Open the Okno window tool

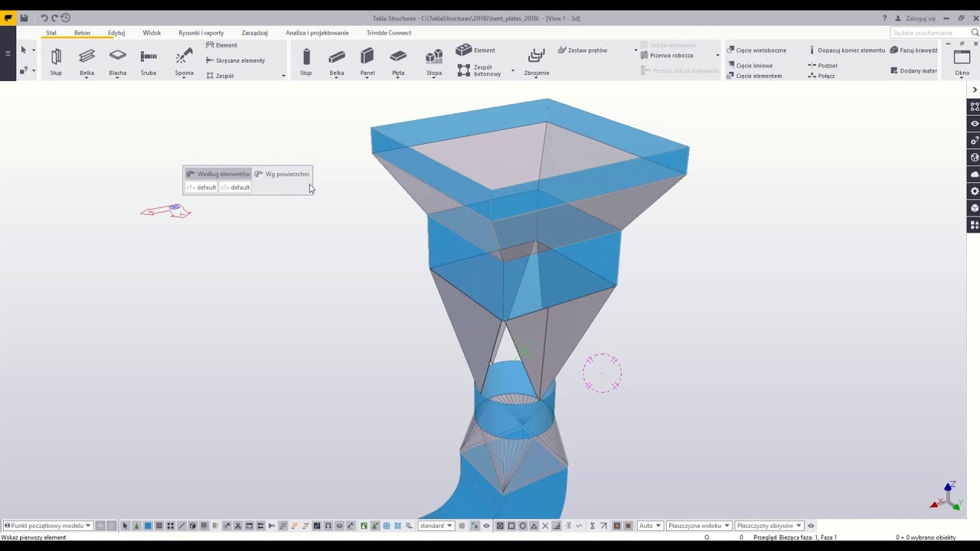pyautogui.click(x=962, y=61)
